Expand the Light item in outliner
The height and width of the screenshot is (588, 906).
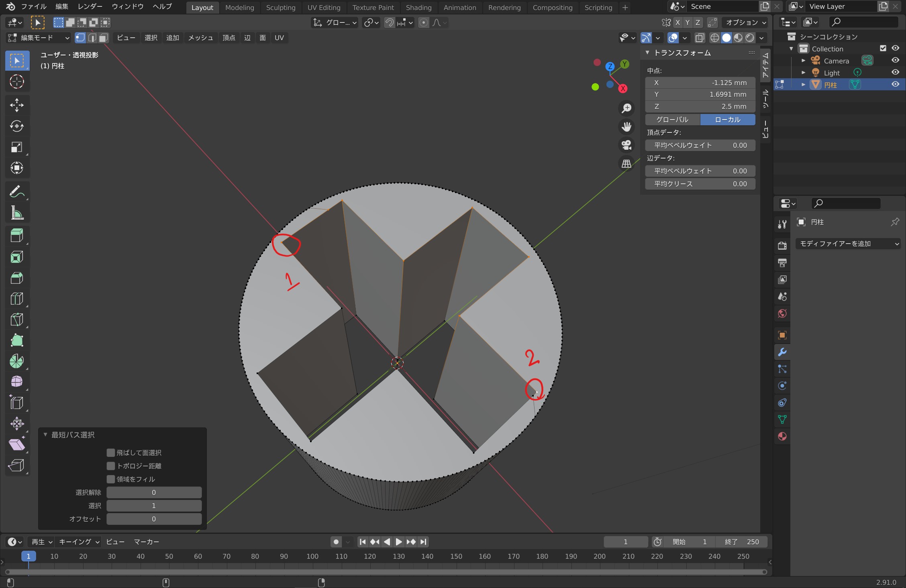pyautogui.click(x=803, y=73)
